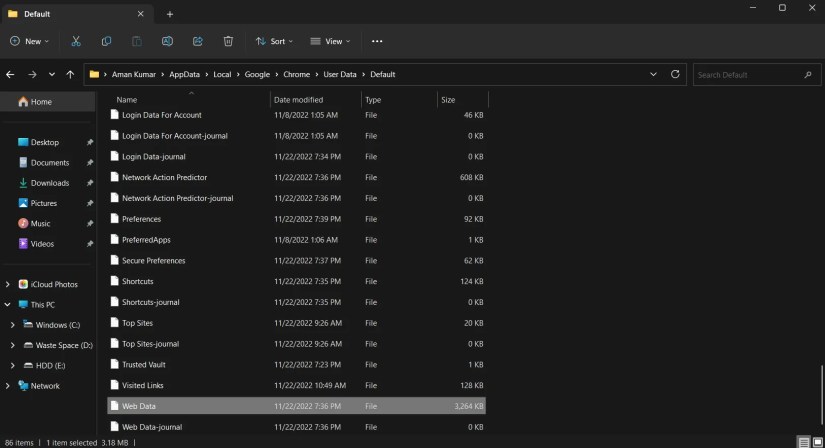
Task: Click the Cut scissors icon
Action: click(76, 41)
